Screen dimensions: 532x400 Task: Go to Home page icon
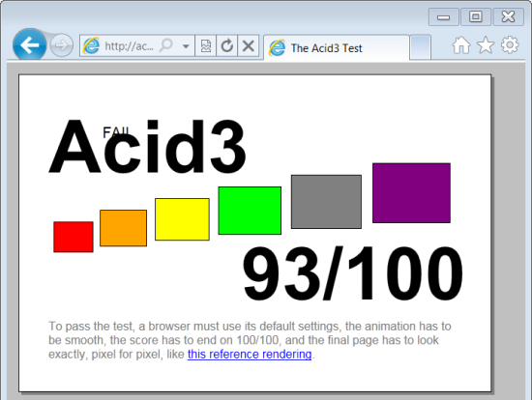pos(461,44)
